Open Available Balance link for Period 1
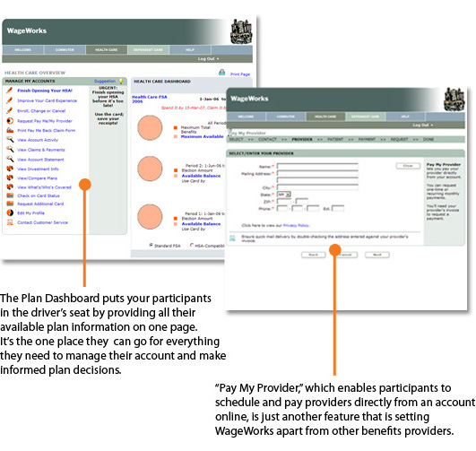 point(201,224)
